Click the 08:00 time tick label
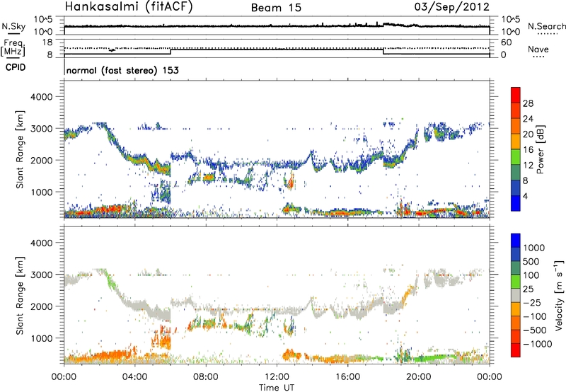Image resolution: width=566 pixels, height=392 pixels. pos(206,377)
